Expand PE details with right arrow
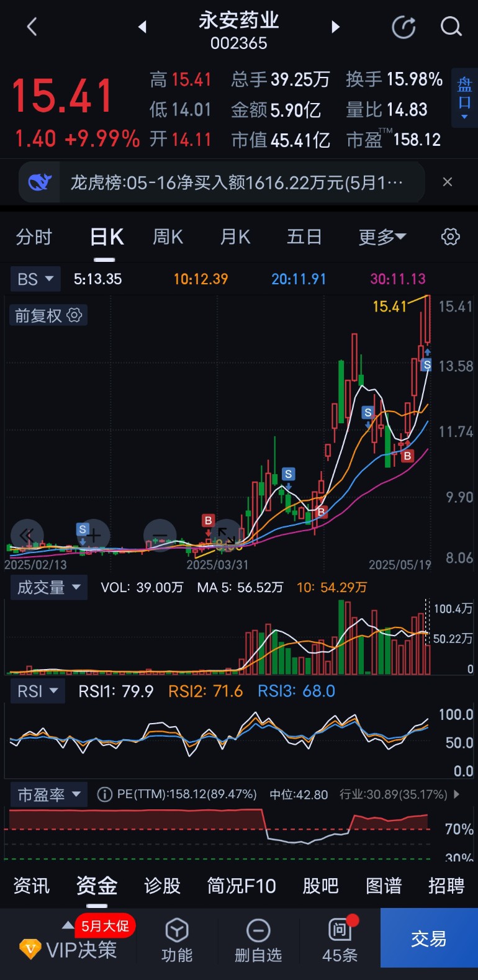This screenshot has width=478, height=980. 458,794
